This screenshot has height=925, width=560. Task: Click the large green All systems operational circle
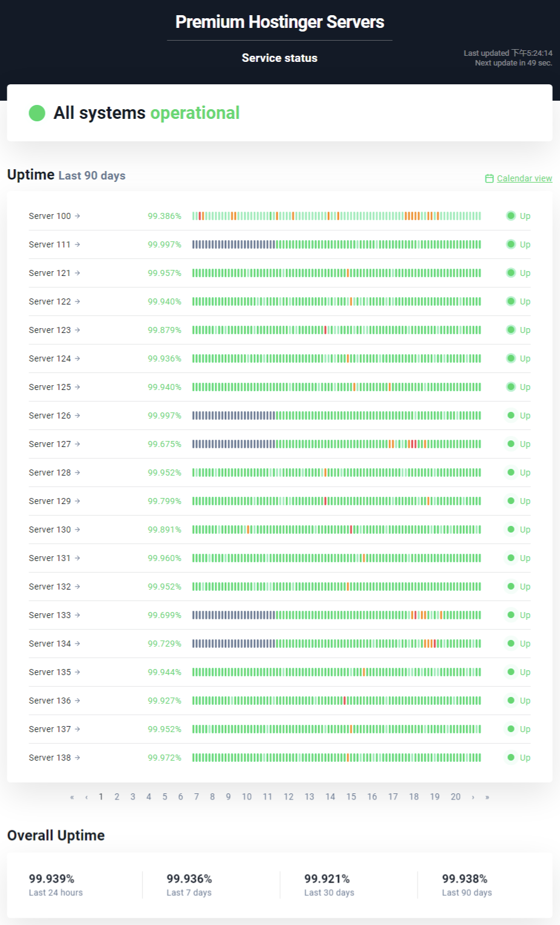(37, 113)
